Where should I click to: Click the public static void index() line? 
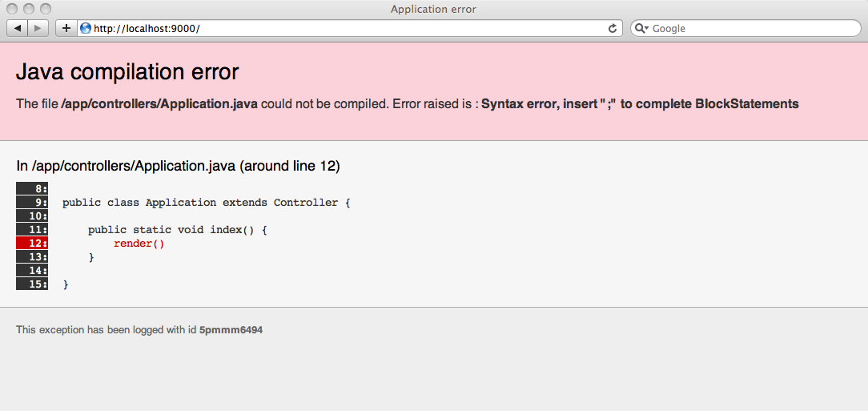[x=177, y=230]
